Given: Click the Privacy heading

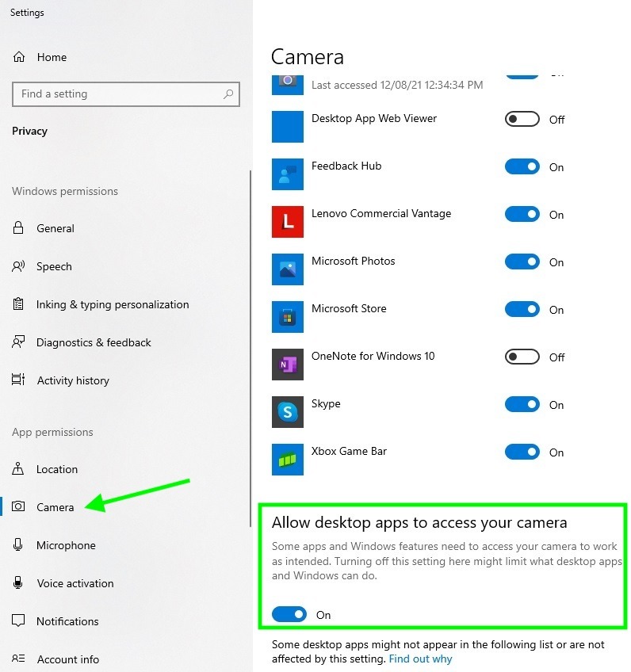Looking at the screenshot, I should [x=29, y=131].
